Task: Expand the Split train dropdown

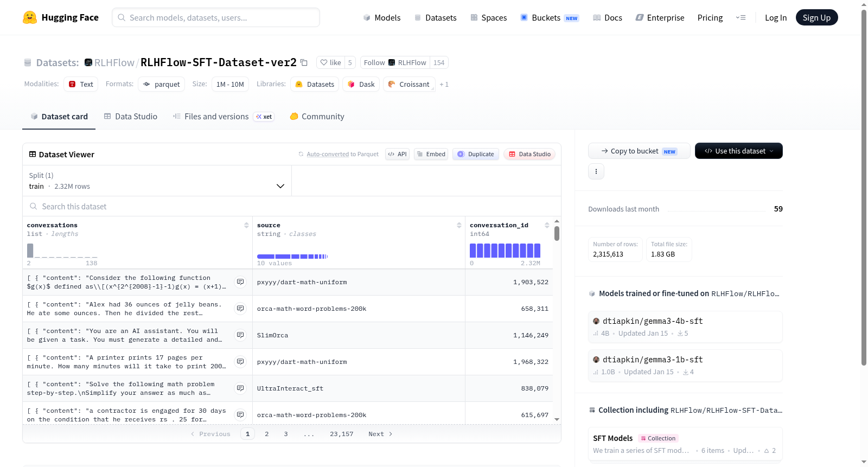Action: 157,181
